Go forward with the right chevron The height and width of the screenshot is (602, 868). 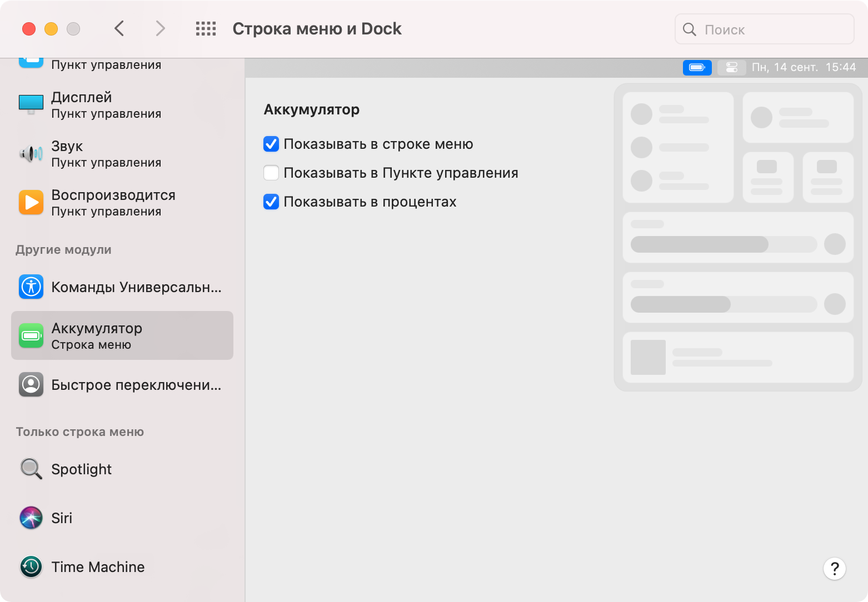[160, 29]
